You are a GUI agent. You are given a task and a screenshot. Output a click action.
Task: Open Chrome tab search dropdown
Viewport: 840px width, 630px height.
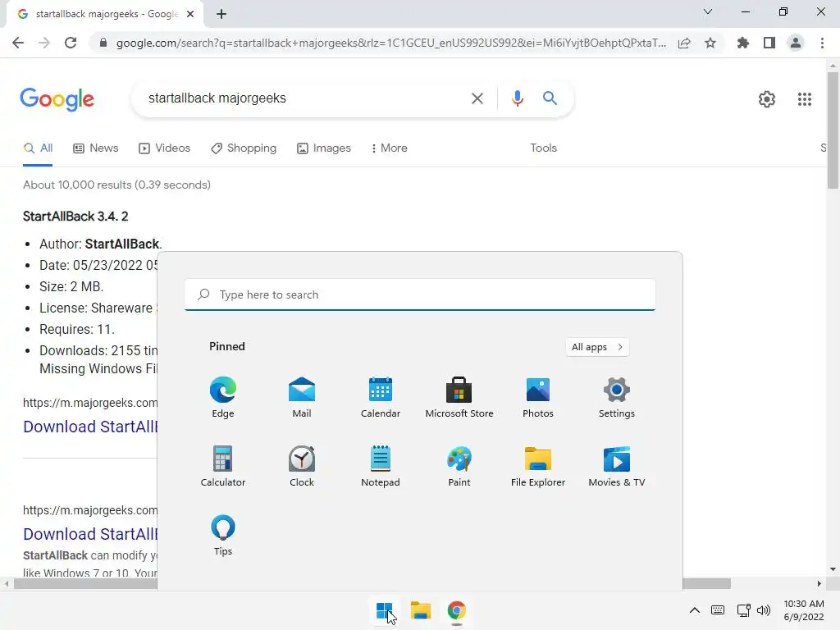708,11
